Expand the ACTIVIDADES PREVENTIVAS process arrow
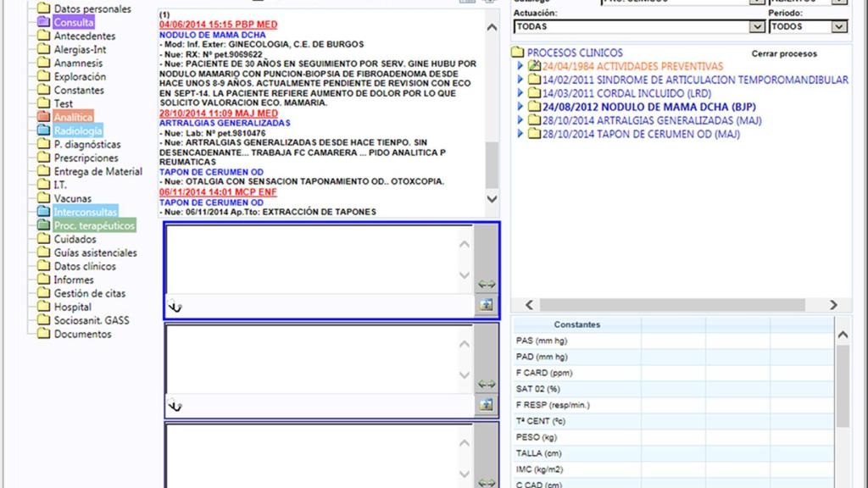868x488 pixels. coord(521,66)
